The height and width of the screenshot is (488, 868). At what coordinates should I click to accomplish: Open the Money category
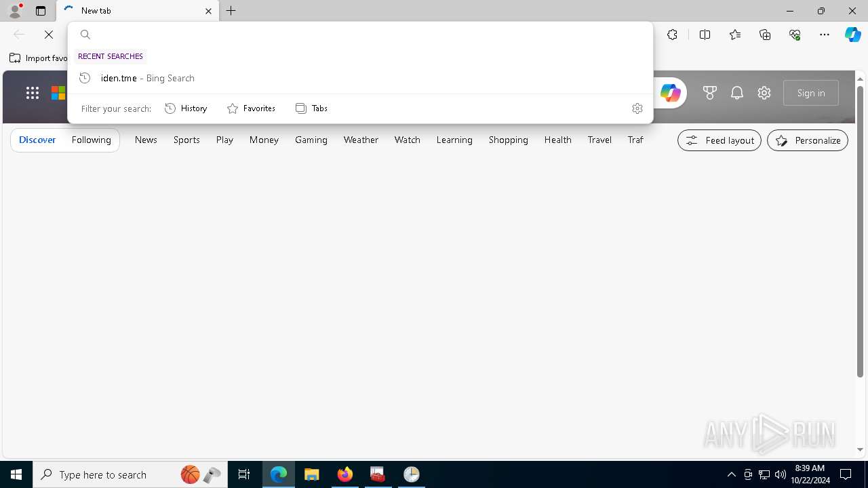point(264,140)
